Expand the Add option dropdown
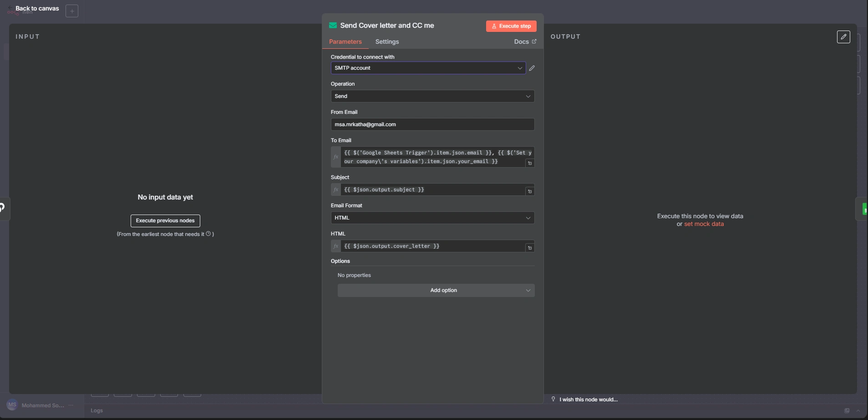Screen dimensions: 868x420 [436, 290]
